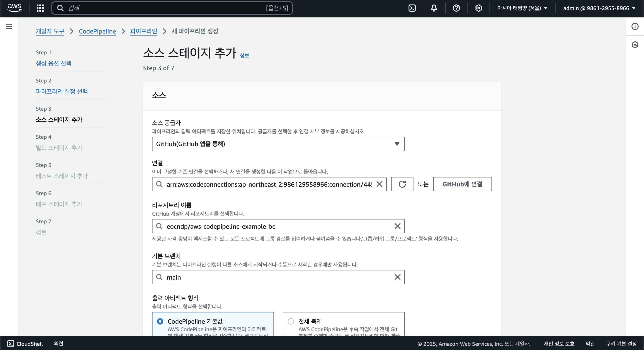
Task: Select 전체 복제 output artifact format
Action: click(x=291, y=321)
